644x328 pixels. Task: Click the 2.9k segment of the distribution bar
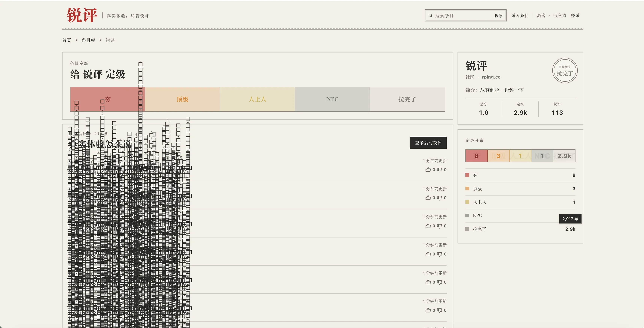(x=564, y=156)
